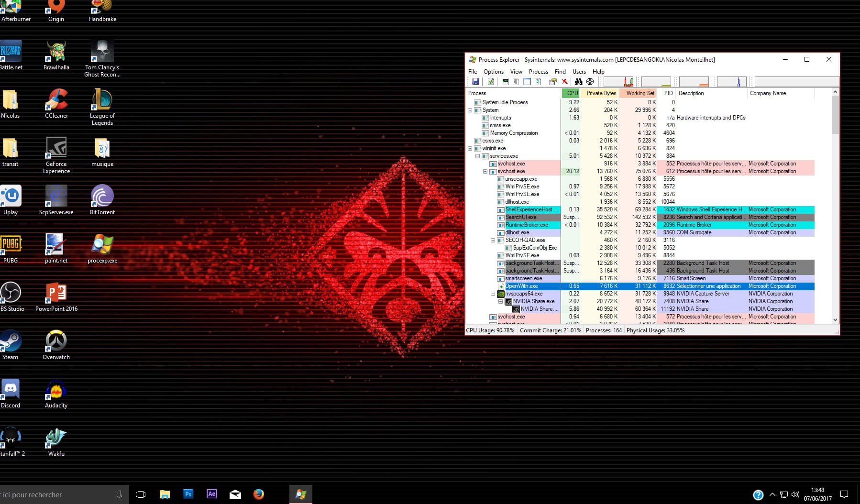Open the Help menu
This screenshot has height=504, width=860.
(x=598, y=72)
